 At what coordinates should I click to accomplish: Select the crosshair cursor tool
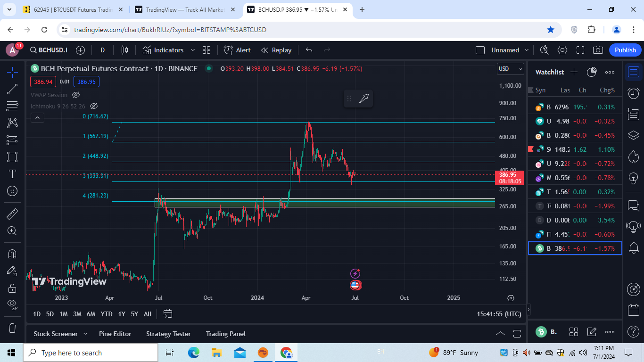click(12, 72)
